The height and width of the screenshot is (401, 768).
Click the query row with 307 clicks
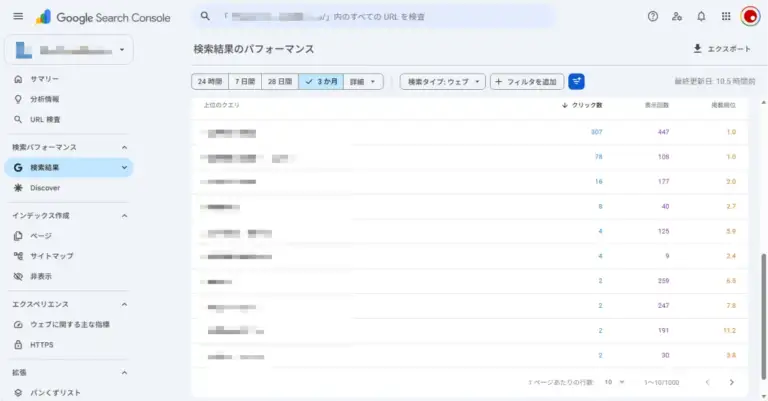point(470,132)
